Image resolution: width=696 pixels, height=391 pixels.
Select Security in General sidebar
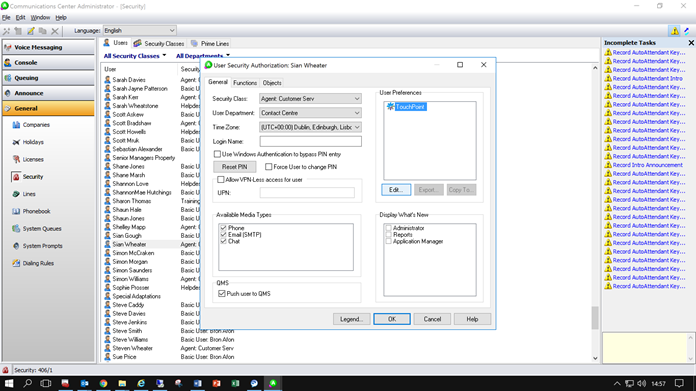click(28, 177)
